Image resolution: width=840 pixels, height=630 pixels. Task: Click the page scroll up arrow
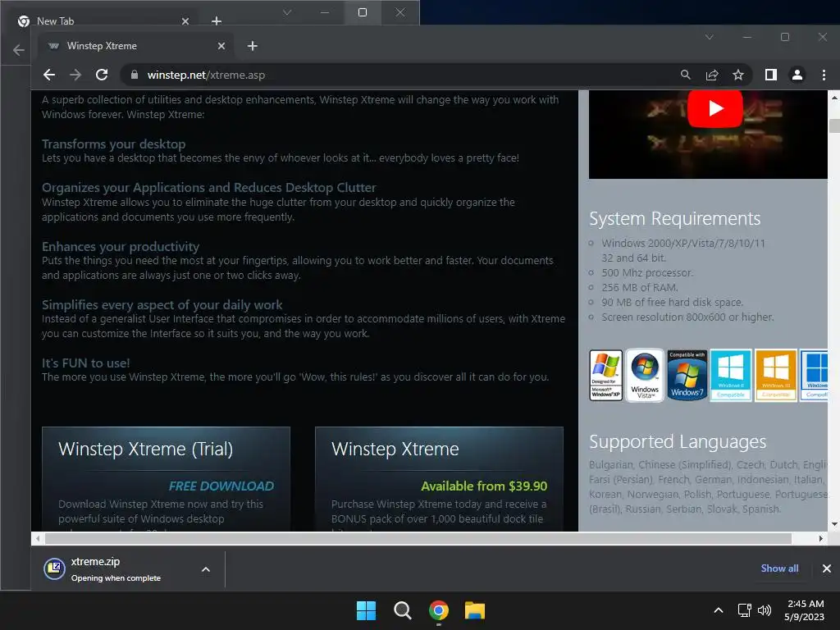834,98
